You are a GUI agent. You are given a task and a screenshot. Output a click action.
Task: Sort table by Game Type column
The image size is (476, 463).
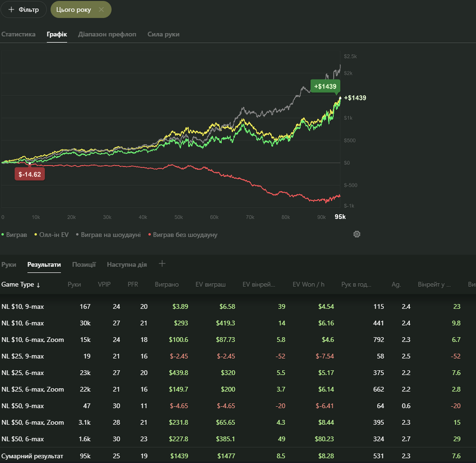[x=20, y=284]
